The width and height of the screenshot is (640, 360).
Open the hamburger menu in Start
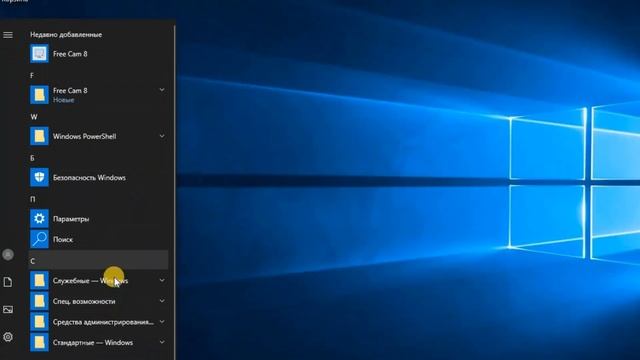(x=8, y=35)
